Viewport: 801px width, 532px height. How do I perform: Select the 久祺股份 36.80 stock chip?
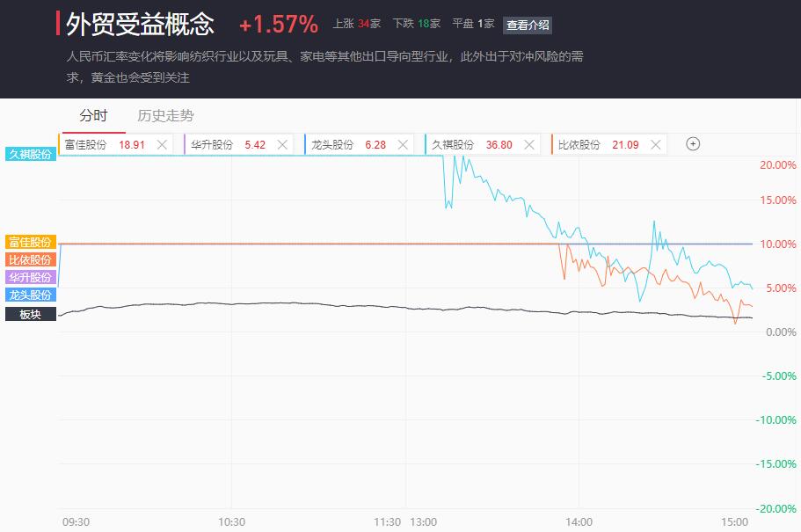coord(482,144)
